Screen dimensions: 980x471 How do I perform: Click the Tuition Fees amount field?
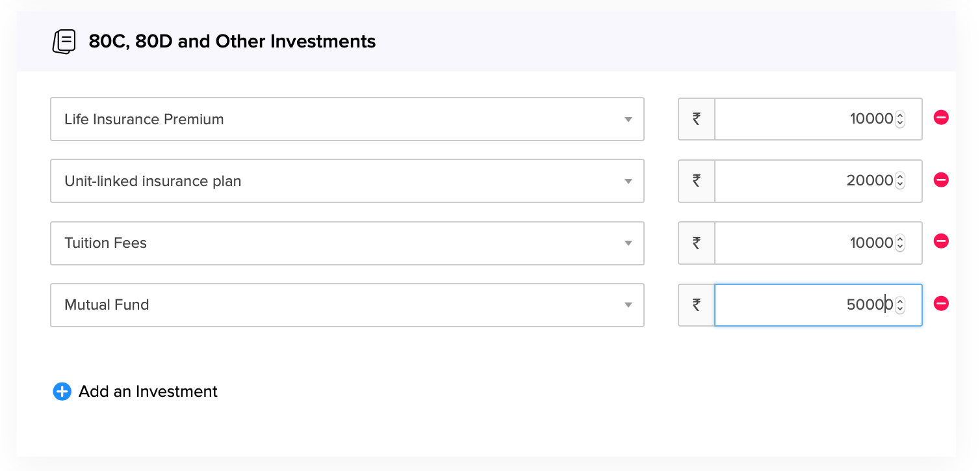803,243
